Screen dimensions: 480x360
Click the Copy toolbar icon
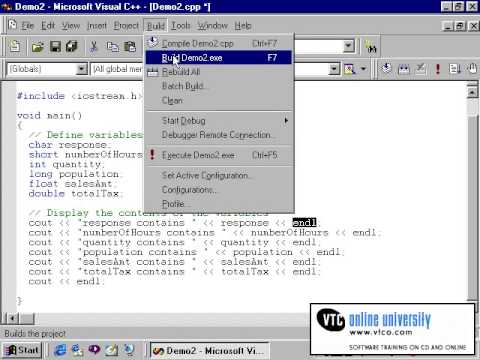pos(113,47)
